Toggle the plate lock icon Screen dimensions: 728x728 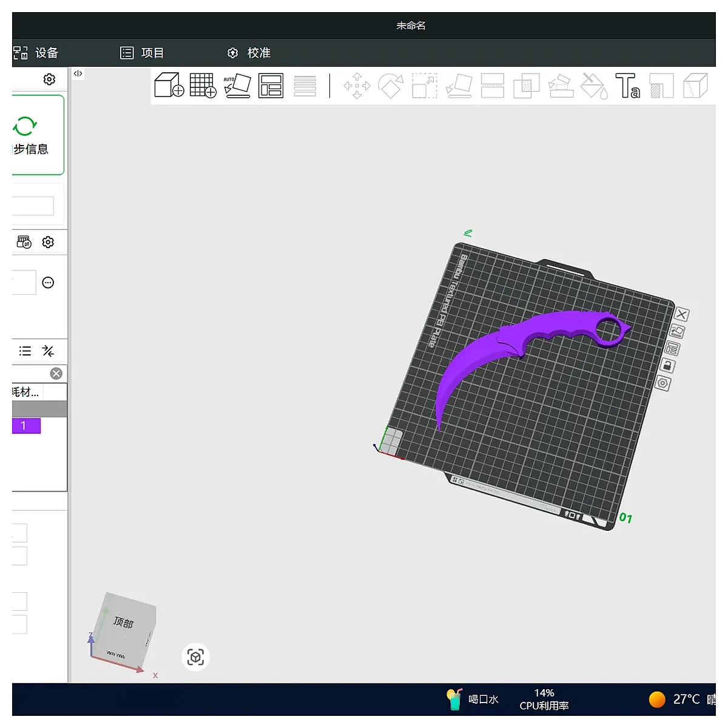coord(667,366)
